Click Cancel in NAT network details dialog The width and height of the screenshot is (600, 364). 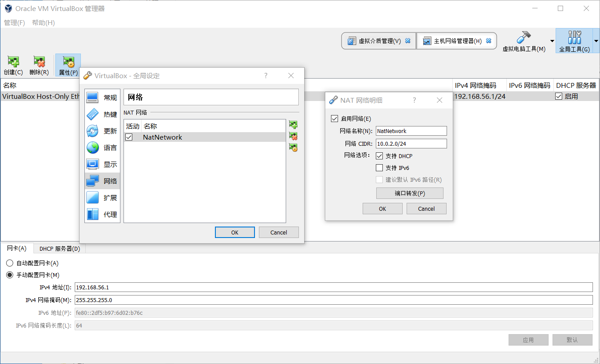pyautogui.click(x=426, y=209)
